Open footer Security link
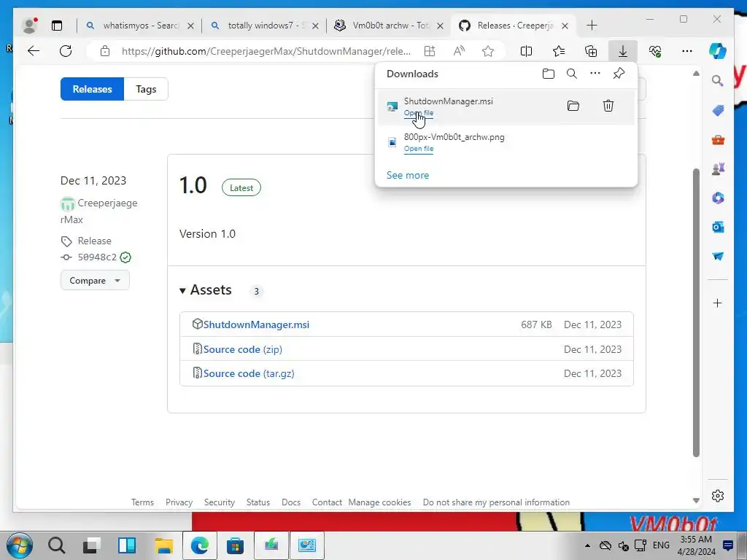747x560 pixels. click(220, 502)
